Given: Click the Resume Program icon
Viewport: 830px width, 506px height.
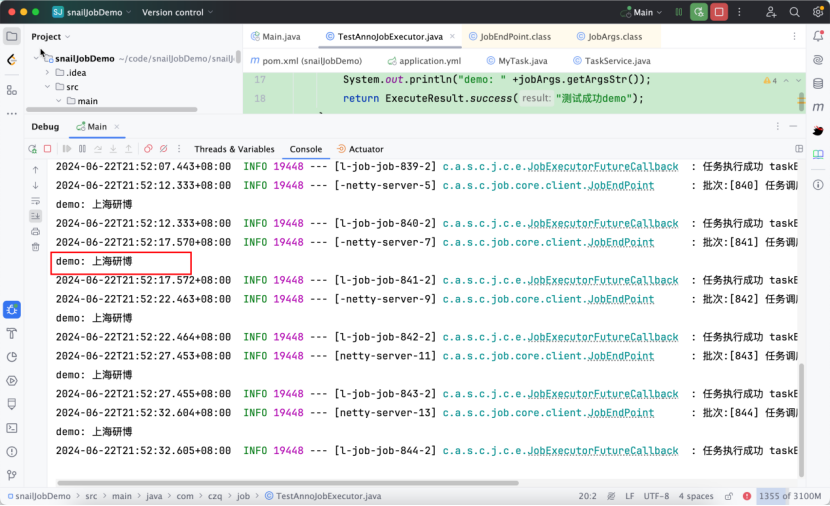Looking at the screenshot, I should click(67, 149).
